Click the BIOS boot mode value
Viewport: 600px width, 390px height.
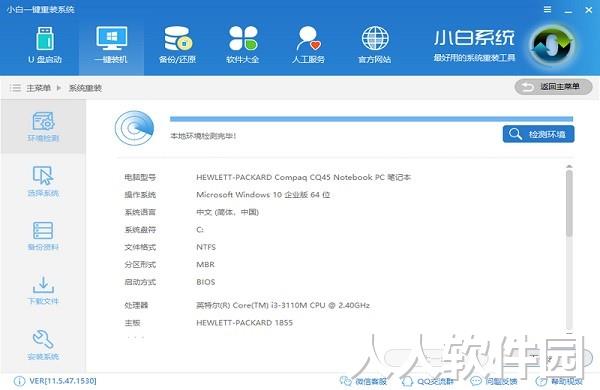205,282
